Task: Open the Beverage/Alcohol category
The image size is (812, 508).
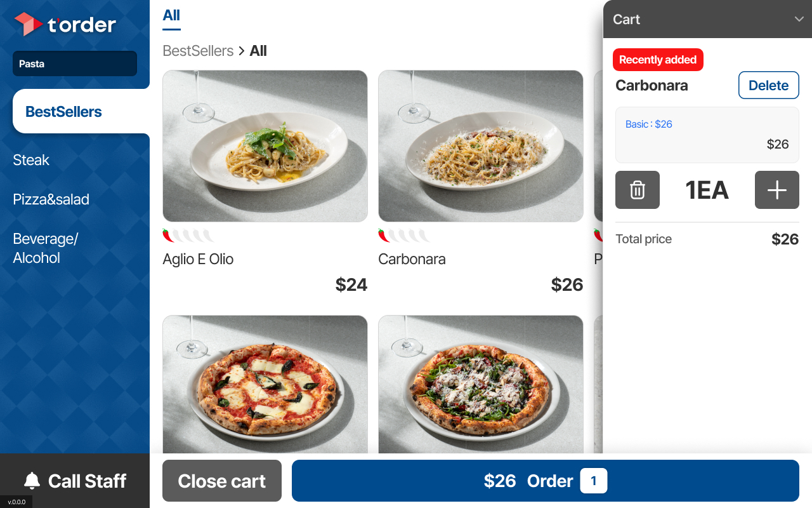Action: click(x=46, y=248)
